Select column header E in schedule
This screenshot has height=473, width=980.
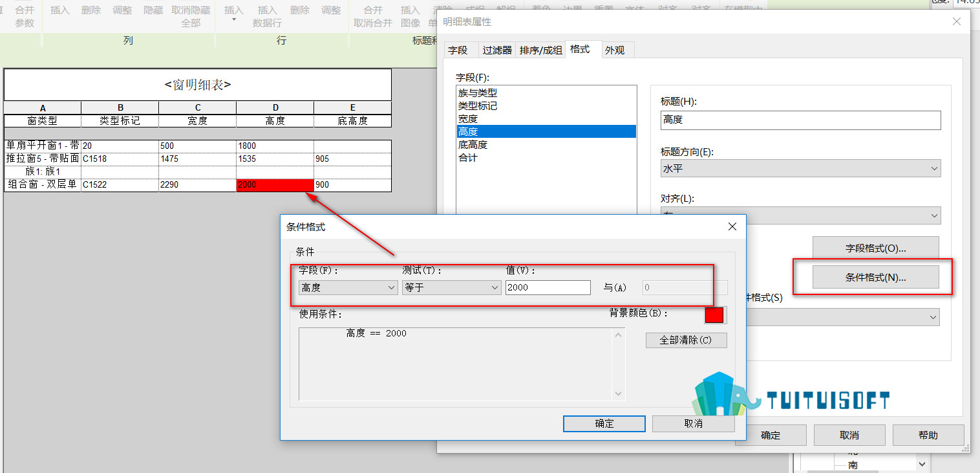point(353,108)
